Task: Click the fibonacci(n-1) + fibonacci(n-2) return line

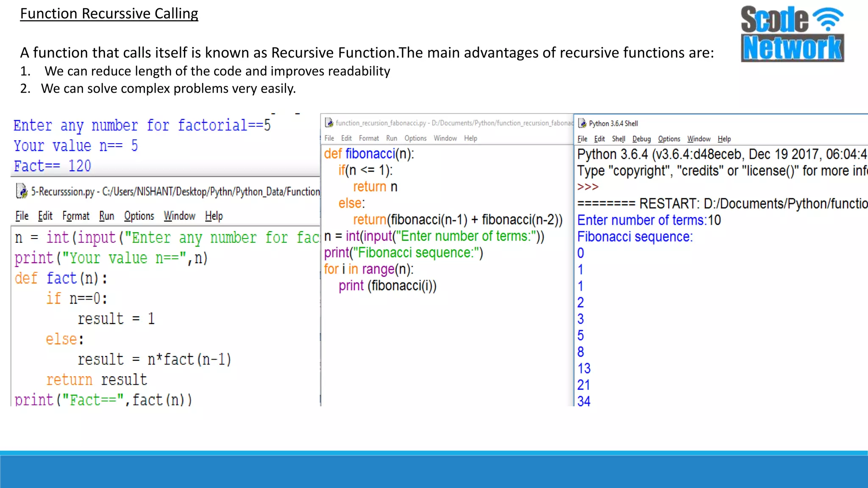Action: point(458,220)
